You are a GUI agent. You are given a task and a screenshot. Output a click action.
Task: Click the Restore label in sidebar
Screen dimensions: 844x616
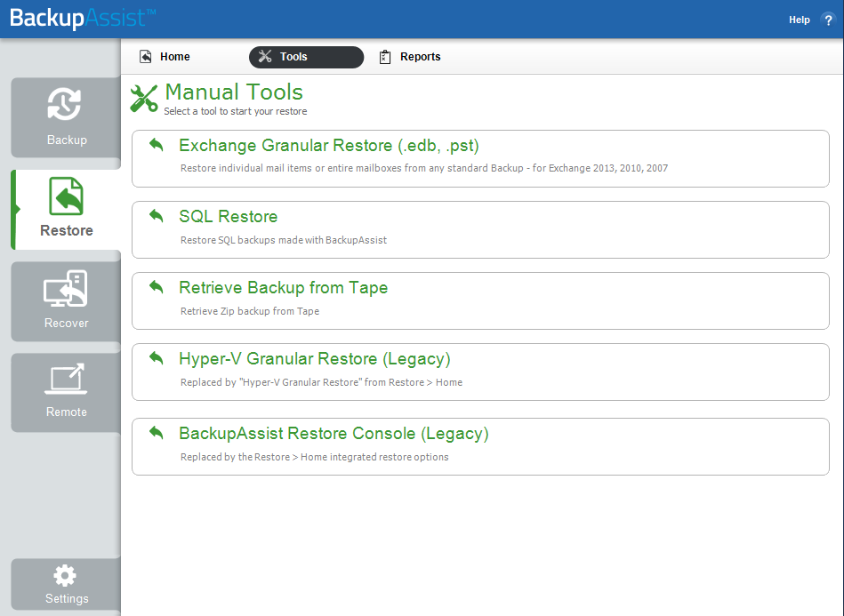67,230
